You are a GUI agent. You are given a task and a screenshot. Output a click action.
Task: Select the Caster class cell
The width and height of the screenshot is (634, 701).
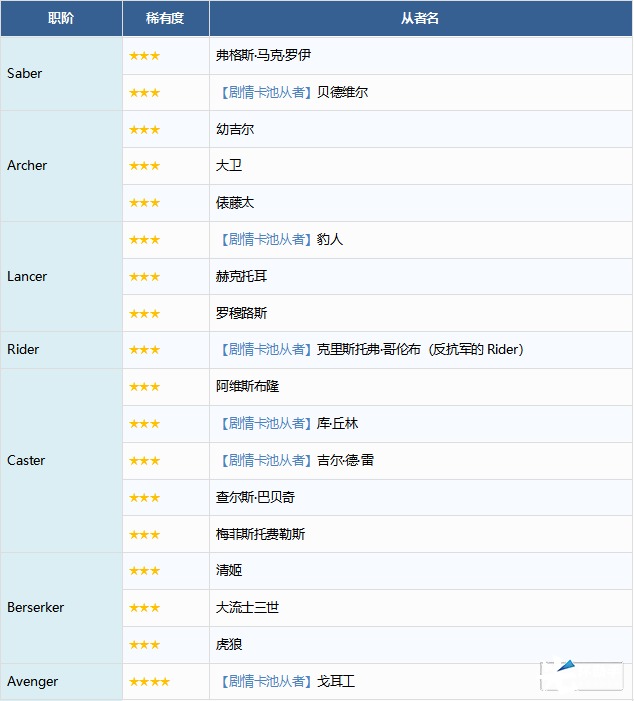26,461
